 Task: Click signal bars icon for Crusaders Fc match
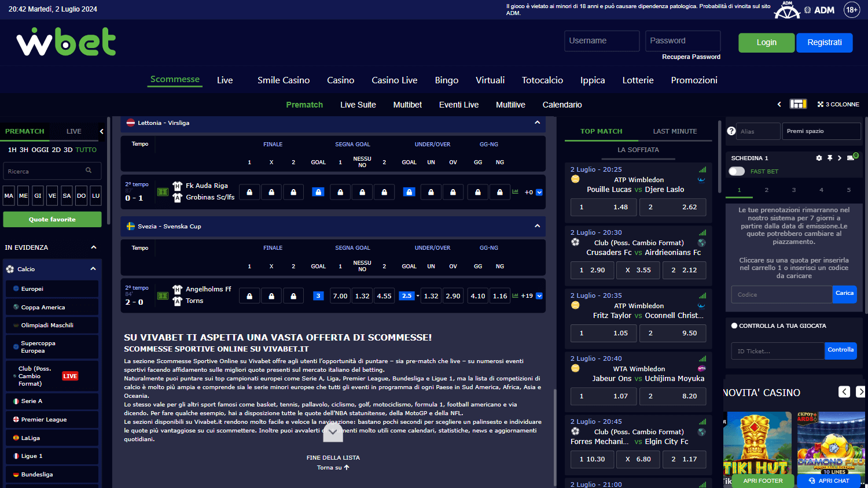(x=703, y=232)
